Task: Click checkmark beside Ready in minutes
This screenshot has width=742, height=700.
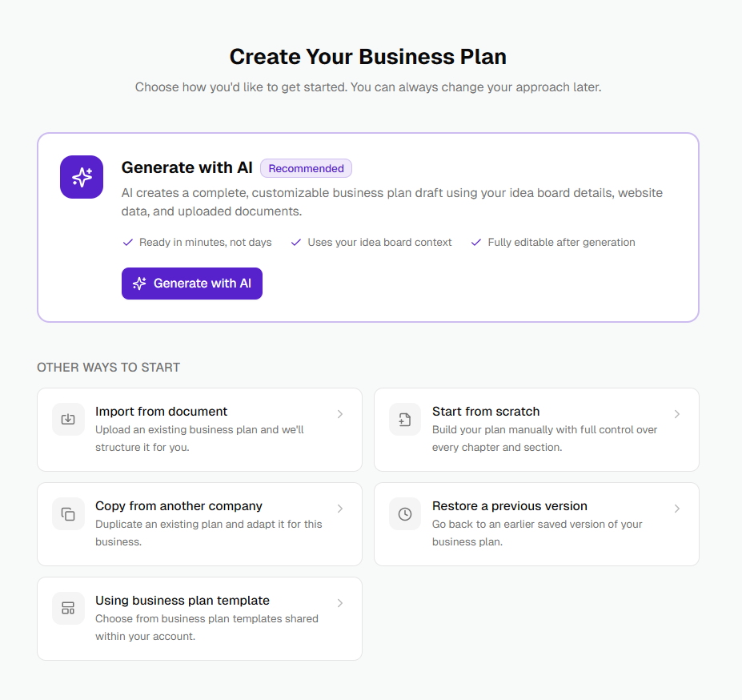Action: [x=128, y=243]
